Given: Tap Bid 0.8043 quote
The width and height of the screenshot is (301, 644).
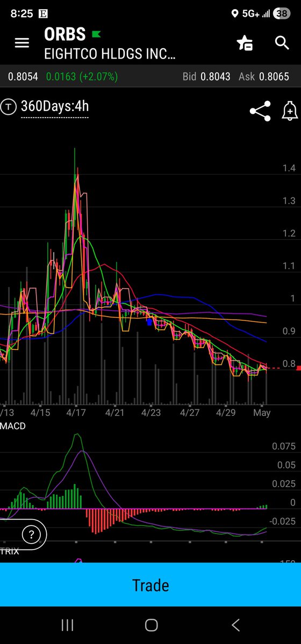Looking at the screenshot, I should click(206, 77).
